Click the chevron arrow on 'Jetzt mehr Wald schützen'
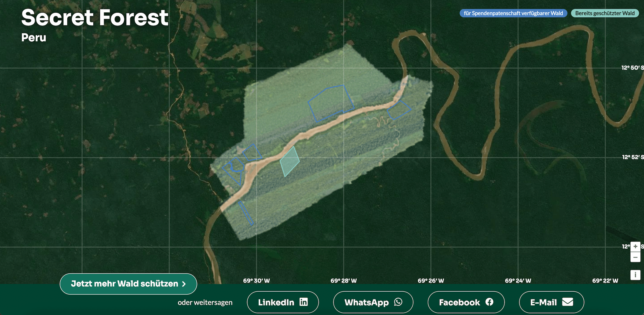 pyautogui.click(x=184, y=284)
